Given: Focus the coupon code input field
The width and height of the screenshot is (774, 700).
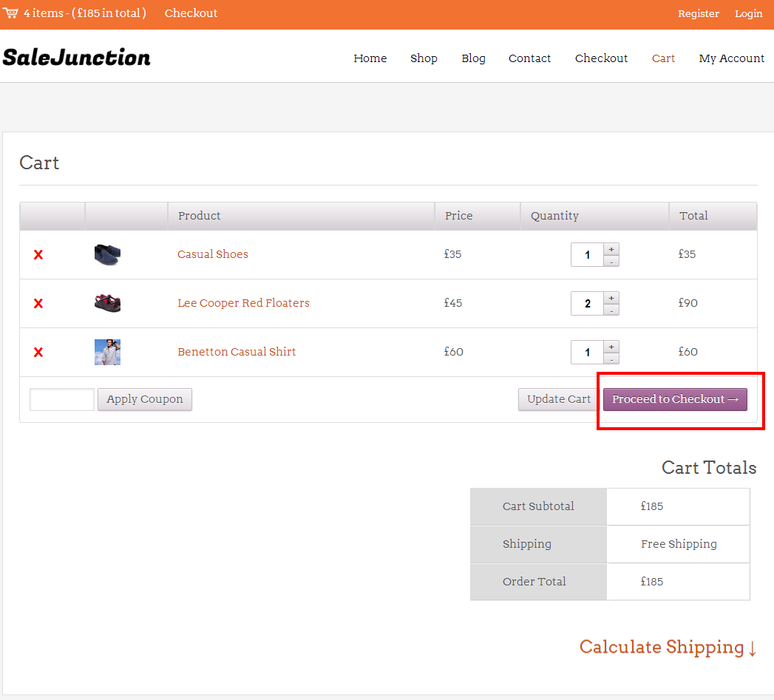Looking at the screenshot, I should click(62, 399).
